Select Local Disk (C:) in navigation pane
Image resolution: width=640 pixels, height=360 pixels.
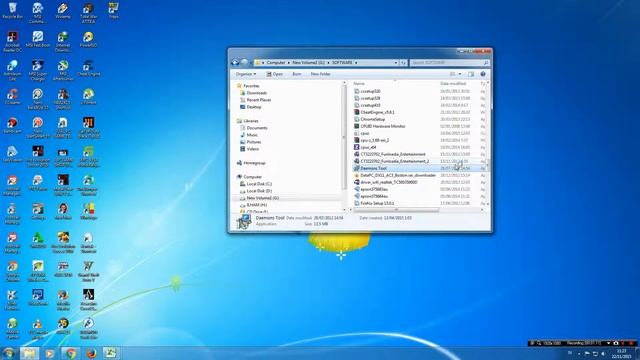point(259,184)
